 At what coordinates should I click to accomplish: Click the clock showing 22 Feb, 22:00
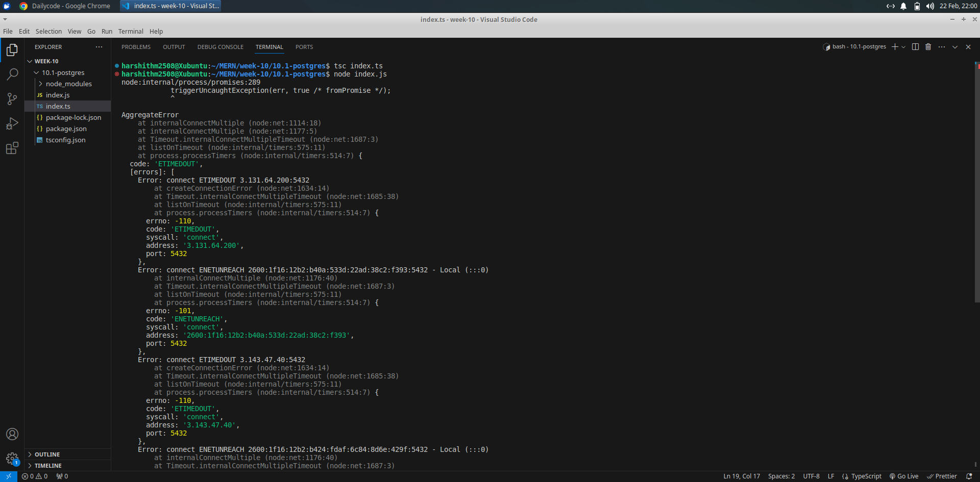tap(958, 6)
